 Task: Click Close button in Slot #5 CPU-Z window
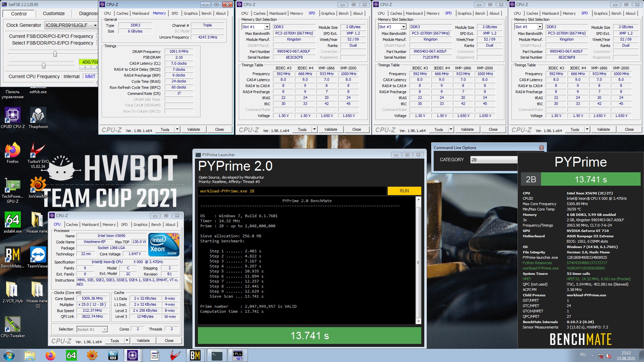[629, 129]
